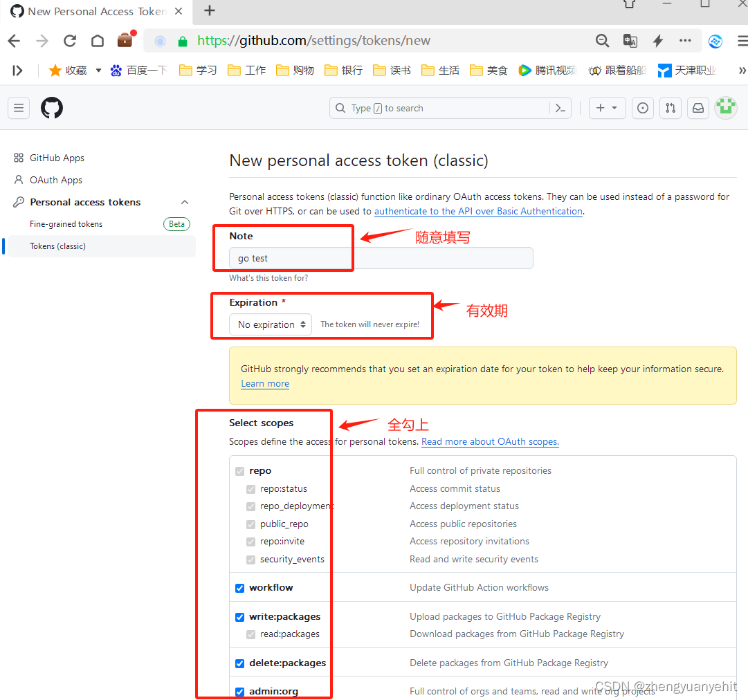Click the favorites star icon
Screen dimensions: 748x700
[55, 71]
